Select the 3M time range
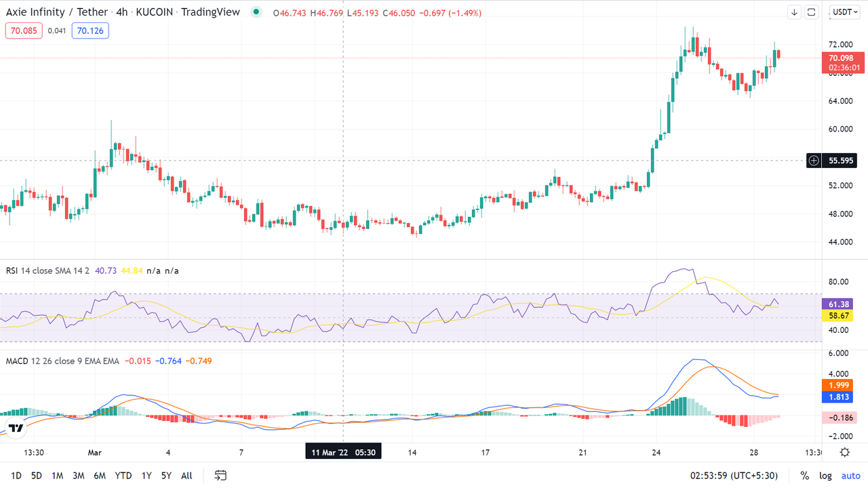 79,476
